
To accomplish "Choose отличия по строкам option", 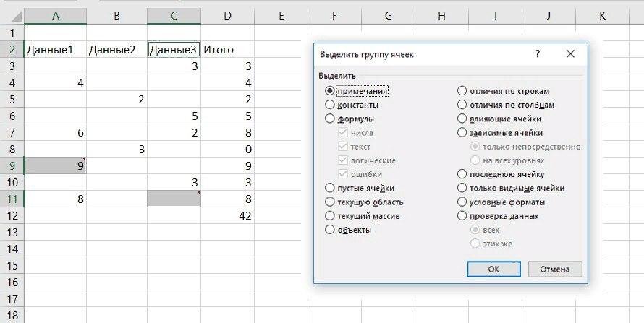I will [x=462, y=91].
